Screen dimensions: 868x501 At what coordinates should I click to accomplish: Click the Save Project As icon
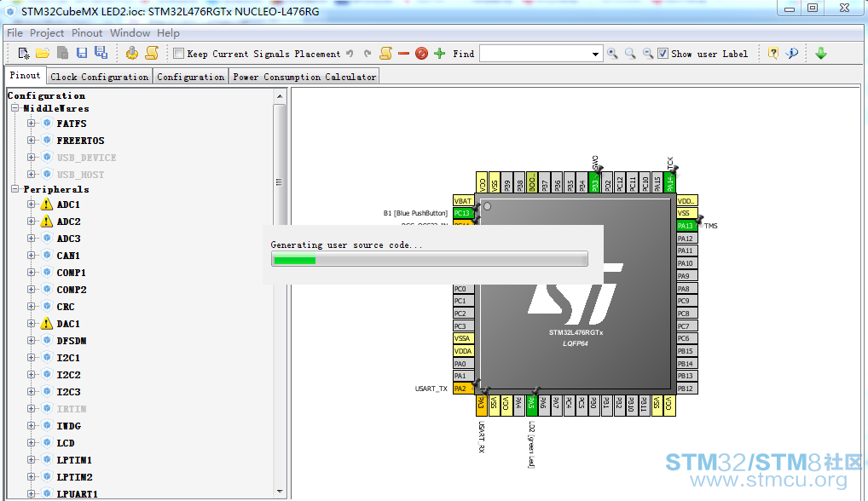[x=101, y=53]
